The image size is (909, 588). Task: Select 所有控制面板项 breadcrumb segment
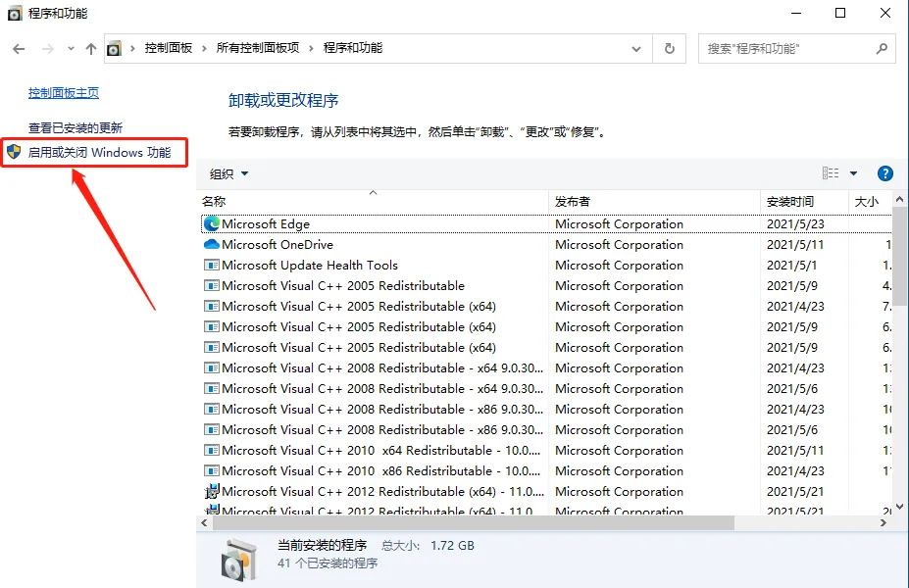point(257,48)
